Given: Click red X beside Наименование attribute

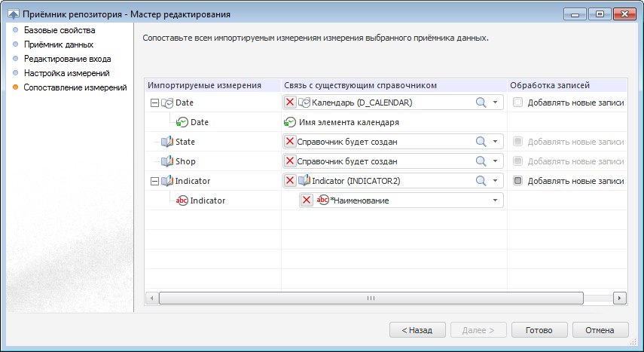Looking at the screenshot, I should 307,200.
